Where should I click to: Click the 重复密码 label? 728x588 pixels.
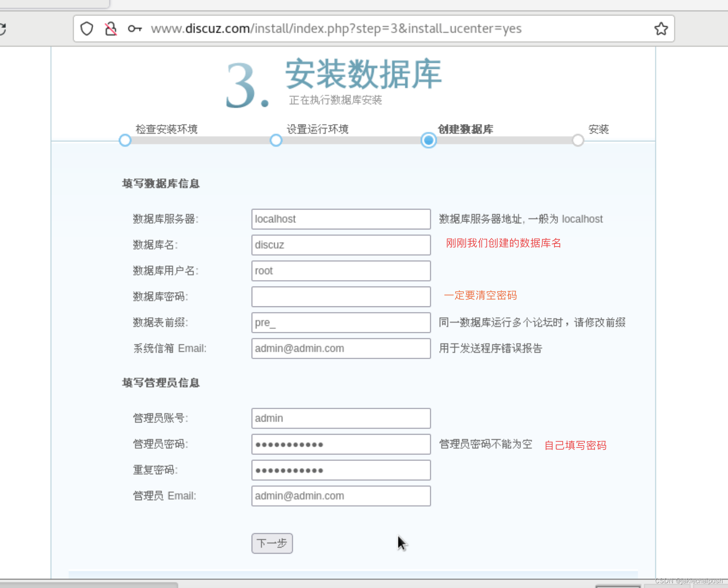pyautogui.click(x=155, y=470)
